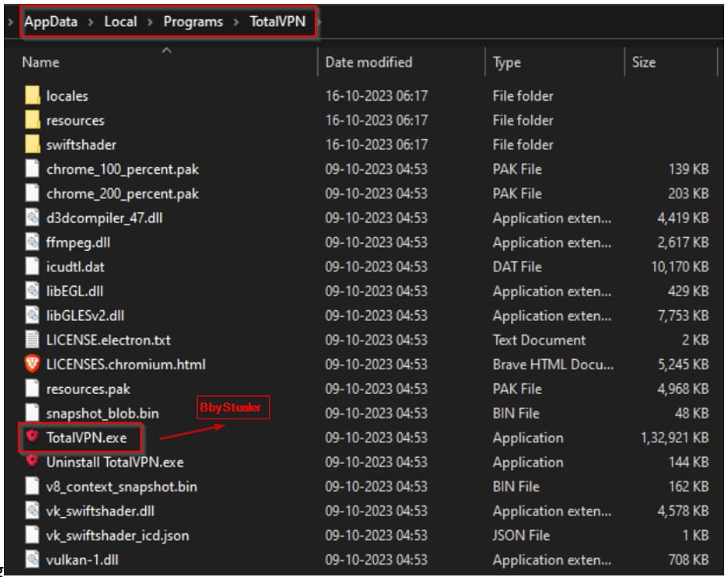Image resolution: width=728 pixels, height=577 pixels.
Task: Select the file LICENSES.chromium.html
Action: [125, 365]
